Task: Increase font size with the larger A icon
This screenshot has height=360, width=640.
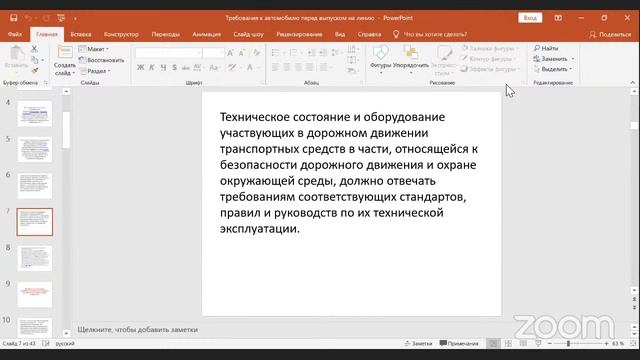Action: pyautogui.click(x=230, y=53)
